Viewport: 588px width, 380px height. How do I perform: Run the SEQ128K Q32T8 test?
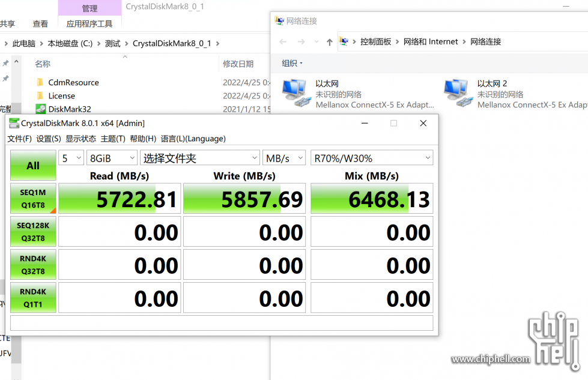pos(33,232)
